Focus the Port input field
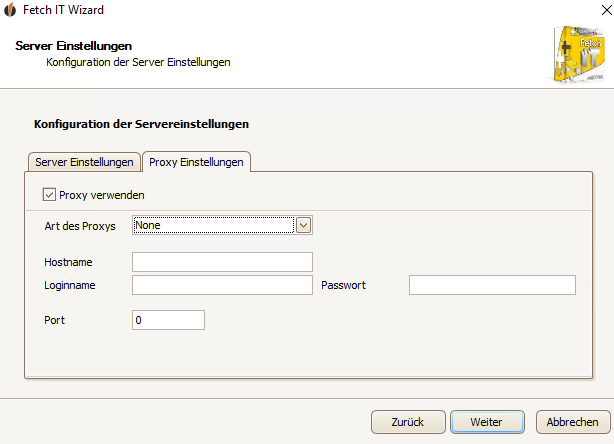This screenshot has height=444, width=614. click(168, 320)
